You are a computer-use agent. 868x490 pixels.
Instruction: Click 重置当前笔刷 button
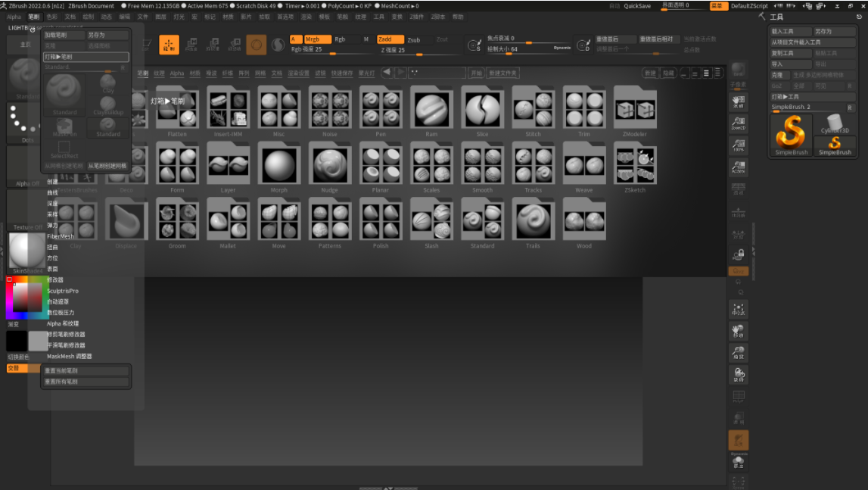coord(86,371)
